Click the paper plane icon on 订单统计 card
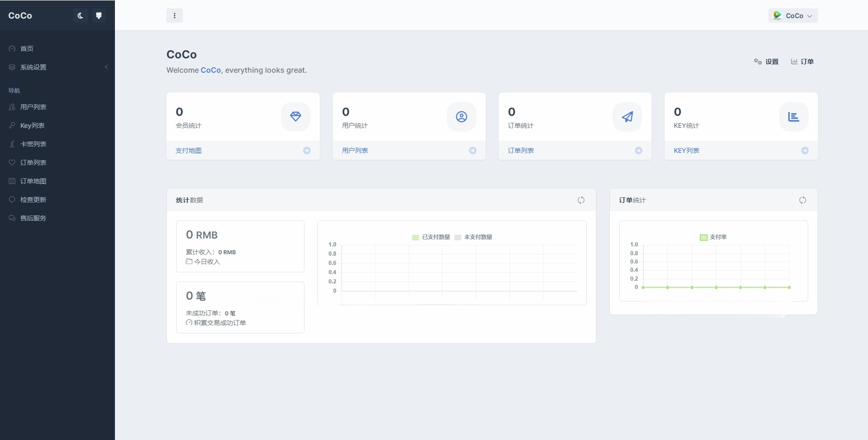 click(627, 117)
